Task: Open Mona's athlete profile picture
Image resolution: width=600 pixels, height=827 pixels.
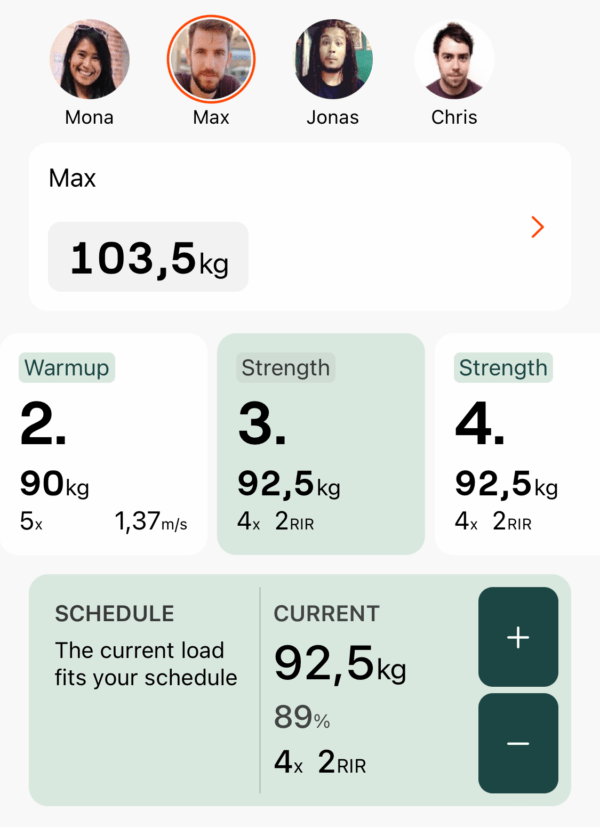Action: coord(89,58)
